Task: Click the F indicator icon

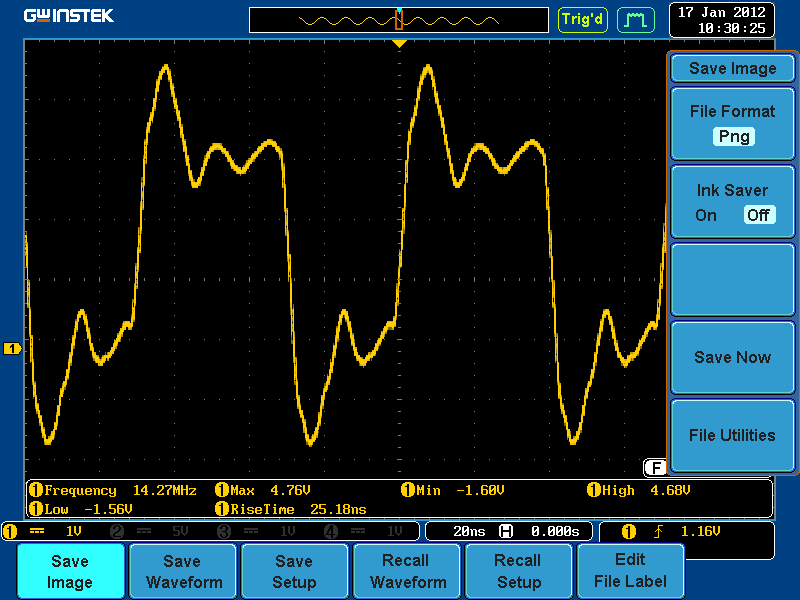Action: click(x=656, y=467)
